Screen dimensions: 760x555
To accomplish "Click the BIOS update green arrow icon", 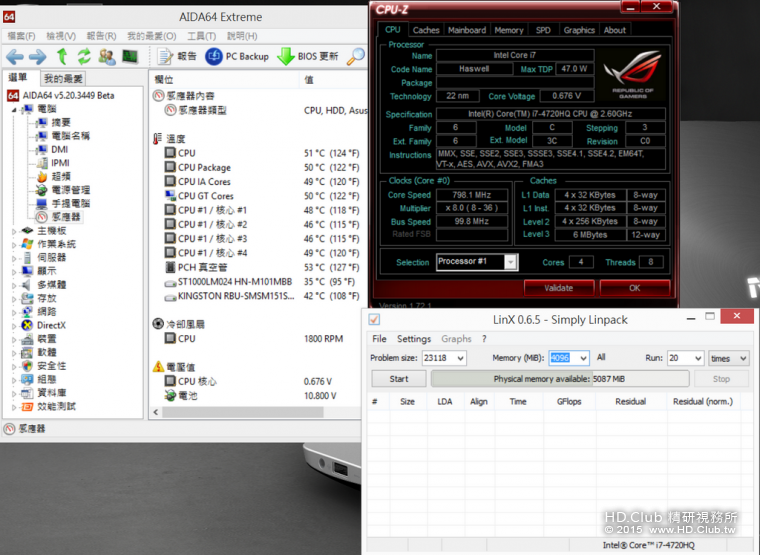I will tap(285, 56).
